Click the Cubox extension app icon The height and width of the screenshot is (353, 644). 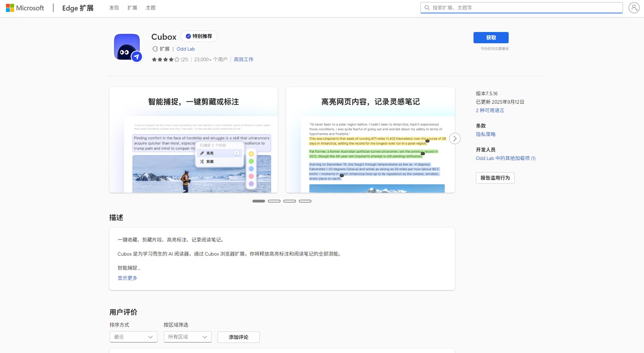tap(127, 47)
